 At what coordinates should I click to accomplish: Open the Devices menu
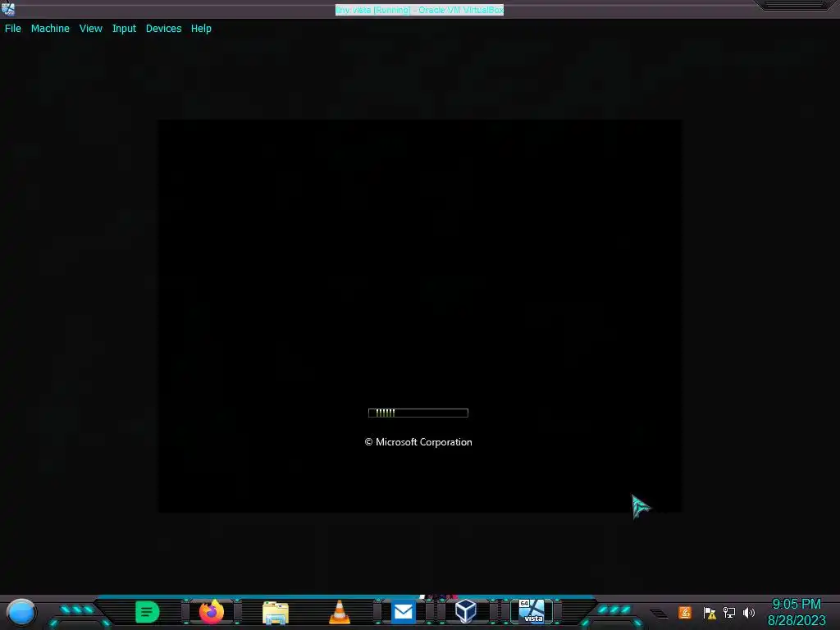tap(163, 29)
